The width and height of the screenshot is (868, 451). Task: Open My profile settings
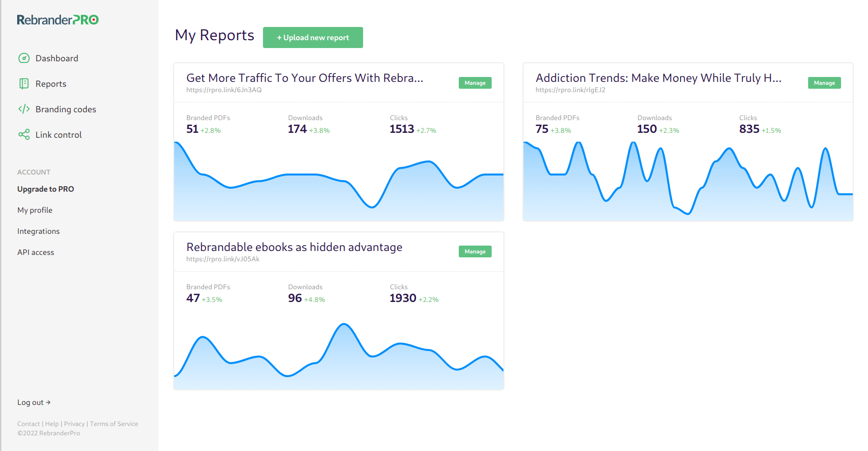tap(35, 210)
